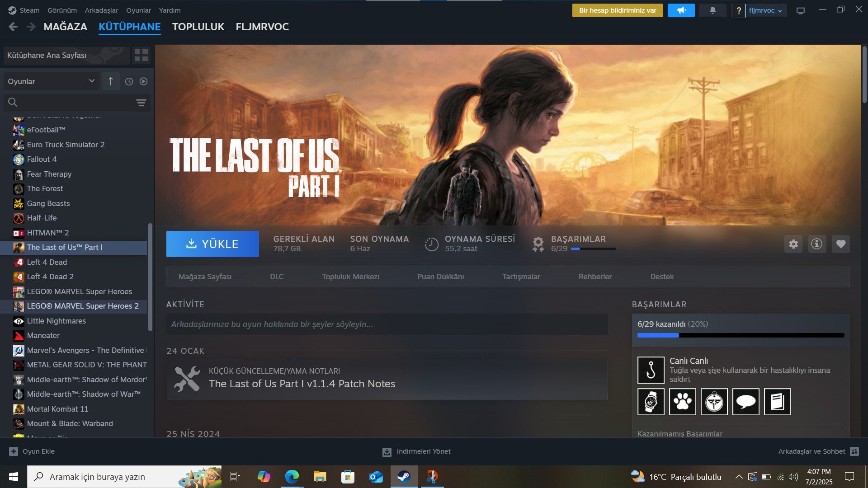Image resolution: width=868 pixels, height=488 pixels.
Task: Click the activity comment input field
Action: [387, 324]
